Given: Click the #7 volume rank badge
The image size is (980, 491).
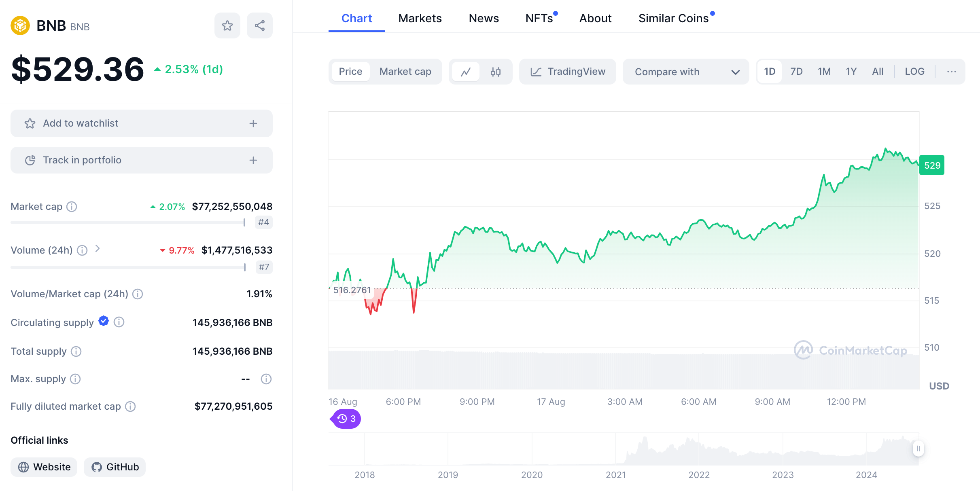Looking at the screenshot, I should pos(264,267).
